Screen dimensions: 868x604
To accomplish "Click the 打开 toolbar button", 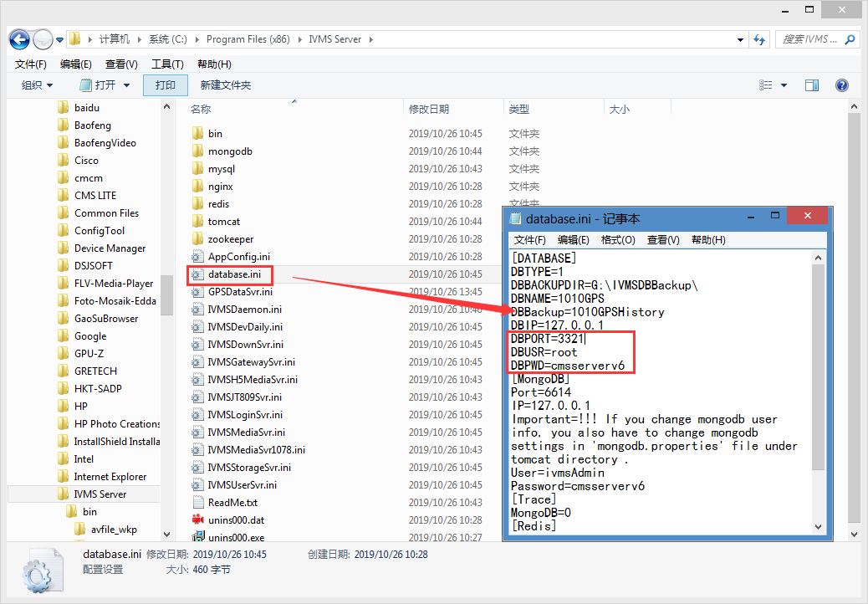I will tap(99, 85).
